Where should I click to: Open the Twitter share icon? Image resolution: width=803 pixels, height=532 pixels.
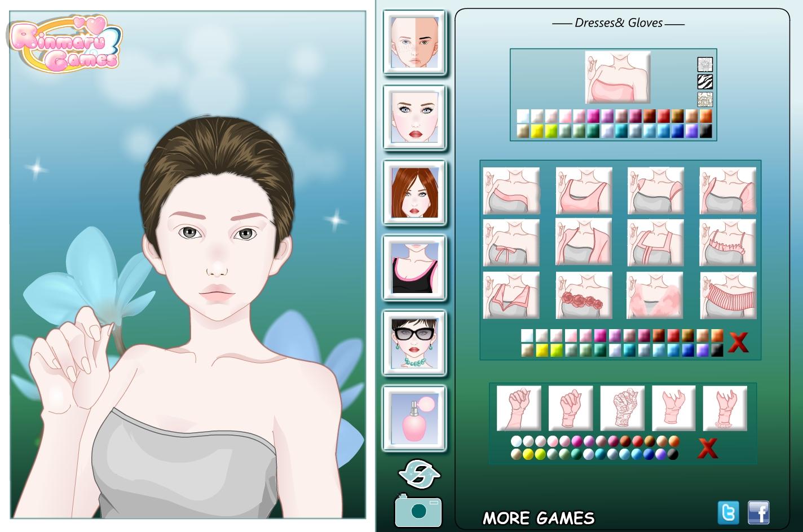point(728,513)
